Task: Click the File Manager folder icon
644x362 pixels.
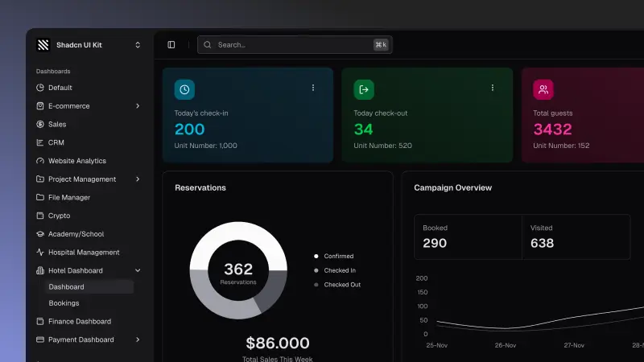Action: pyautogui.click(x=39, y=197)
